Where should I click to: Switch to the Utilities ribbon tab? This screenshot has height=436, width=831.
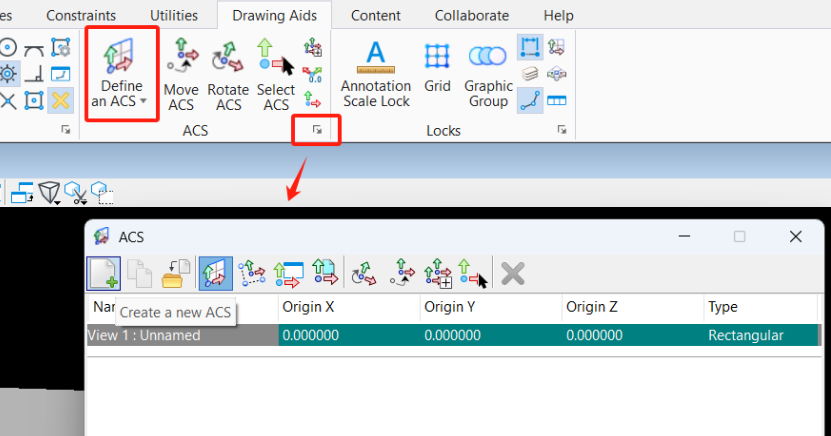[x=174, y=15]
